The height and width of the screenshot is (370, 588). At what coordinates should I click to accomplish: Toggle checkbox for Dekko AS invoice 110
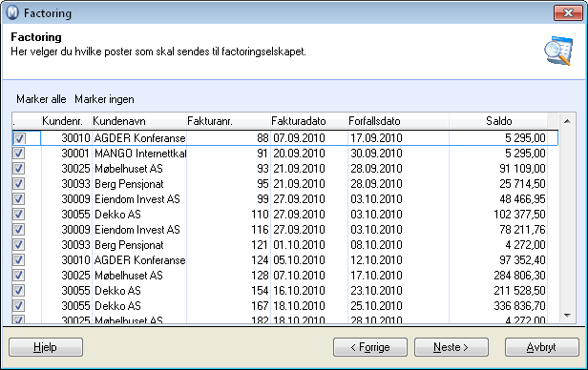[19, 215]
